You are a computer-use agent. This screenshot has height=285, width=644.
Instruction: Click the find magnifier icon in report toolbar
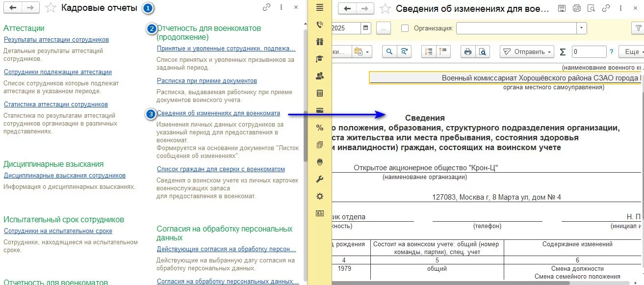(x=390, y=52)
